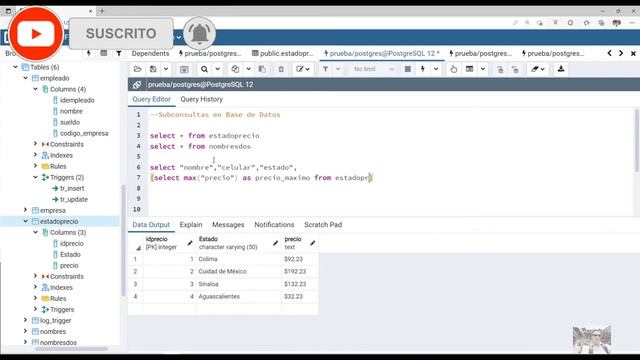
Task: Click the Save Data Changes icon
Action: coord(184,69)
